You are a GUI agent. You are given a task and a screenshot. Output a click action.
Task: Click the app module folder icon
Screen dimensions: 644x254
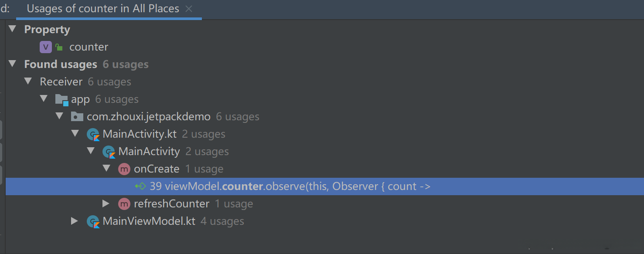pyautogui.click(x=62, y=99)
